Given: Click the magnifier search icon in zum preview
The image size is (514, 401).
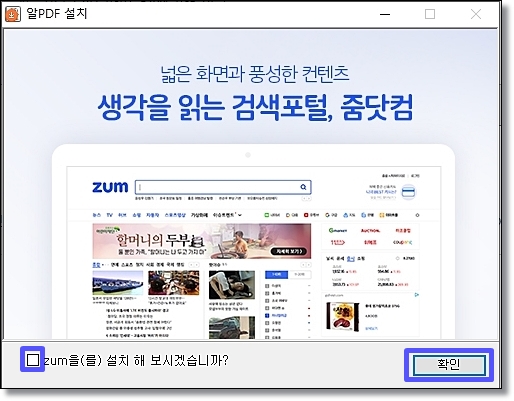Looking at the screenshot, I should (303, 187).
